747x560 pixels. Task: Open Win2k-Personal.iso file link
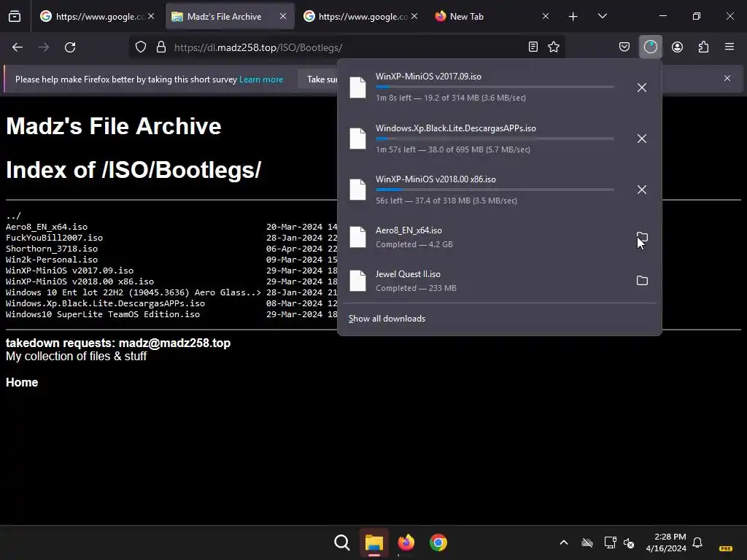pos(52,260)
